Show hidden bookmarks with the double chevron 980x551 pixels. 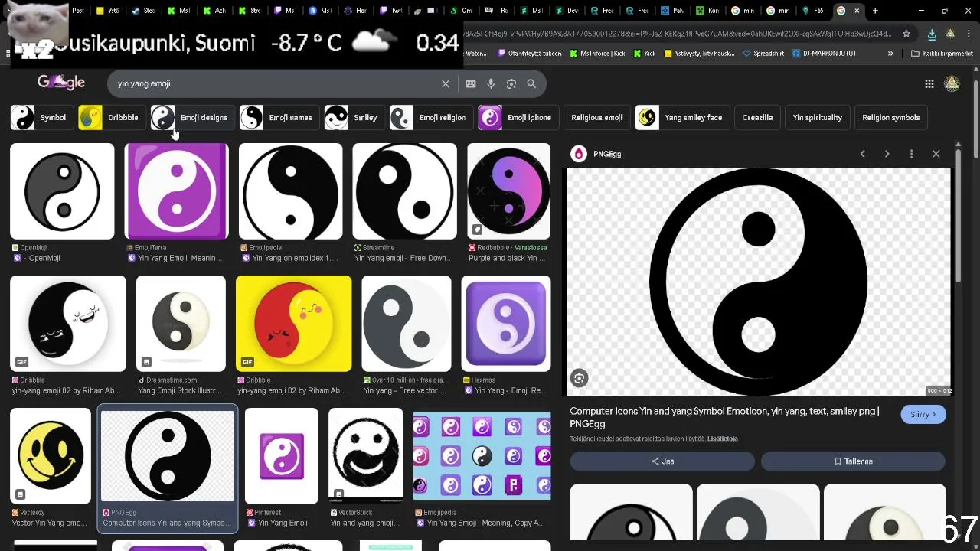pyautogui.click(x=890, y=54)
